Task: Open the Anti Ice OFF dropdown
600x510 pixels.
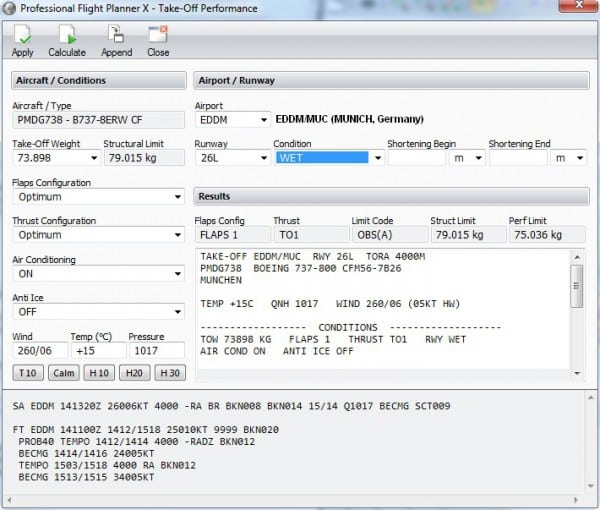Action: coord(177,312)
